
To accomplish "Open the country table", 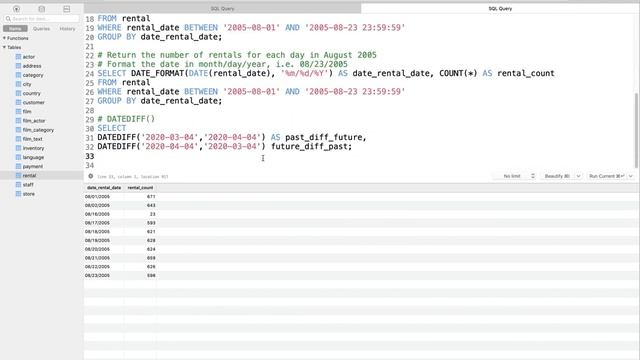I will coord(31,93).
